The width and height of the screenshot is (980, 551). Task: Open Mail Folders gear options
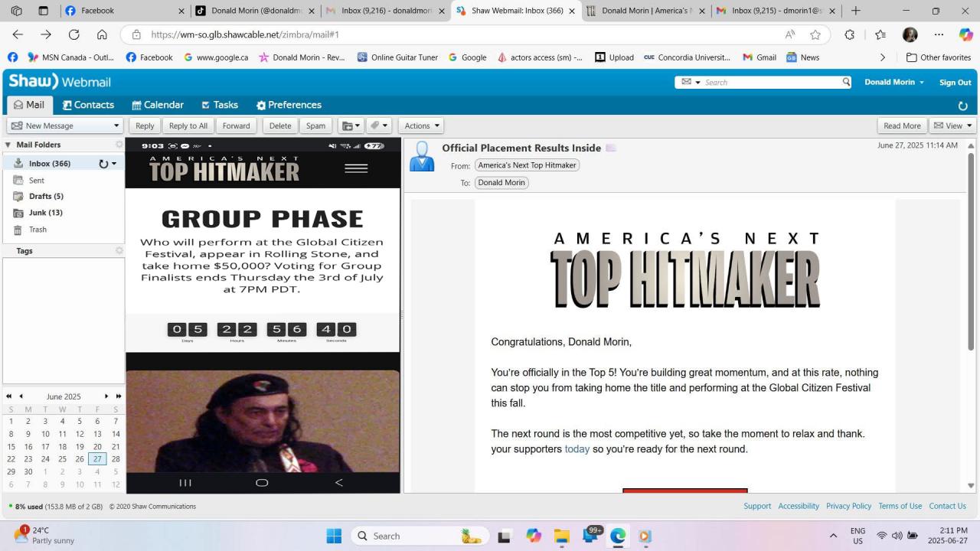click(x=119, y=145)
